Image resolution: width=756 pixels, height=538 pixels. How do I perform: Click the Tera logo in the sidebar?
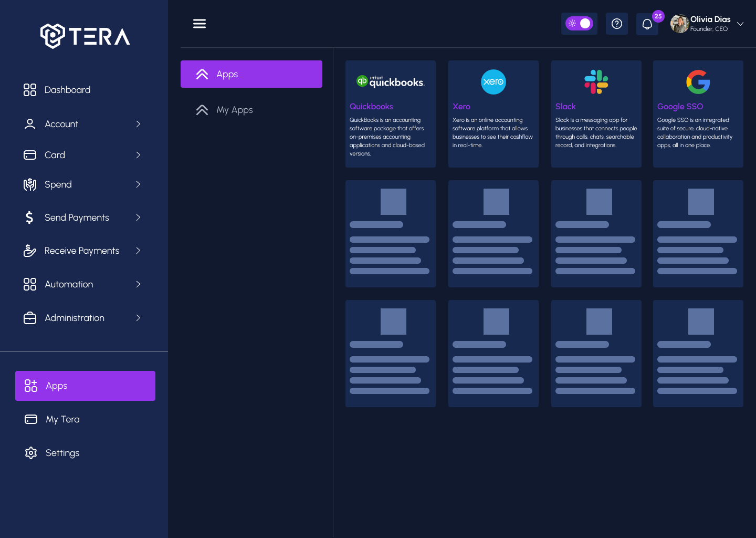click(85, 36)
